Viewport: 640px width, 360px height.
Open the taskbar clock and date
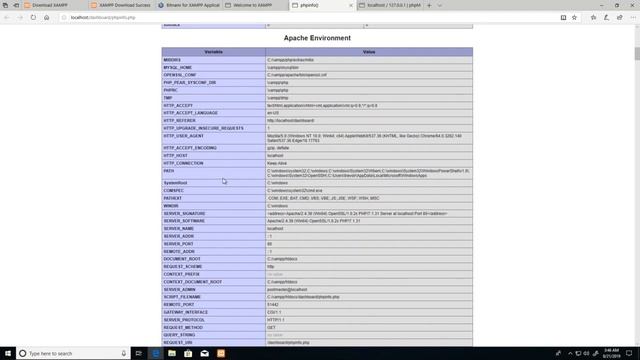(611, 353)
